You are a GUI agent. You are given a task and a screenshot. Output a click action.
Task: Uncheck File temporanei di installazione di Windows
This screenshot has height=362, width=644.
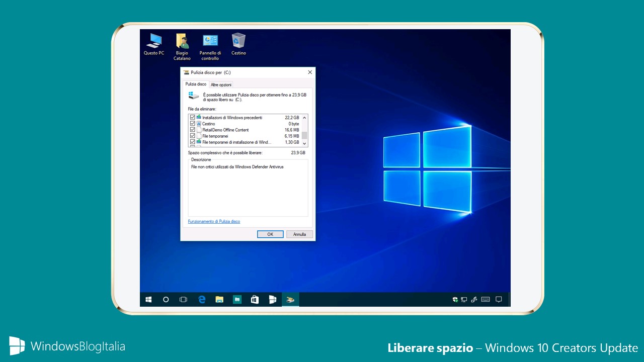point(192,142)
